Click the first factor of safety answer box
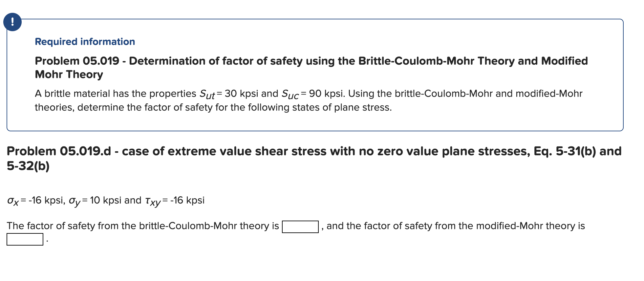The image size is (644, 281). [x=301, y=226]
